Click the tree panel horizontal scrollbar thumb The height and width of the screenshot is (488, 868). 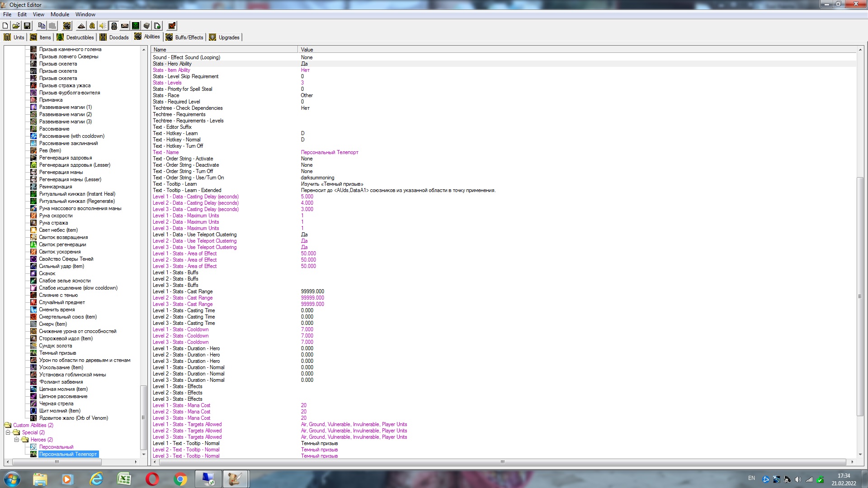point(57,462)
